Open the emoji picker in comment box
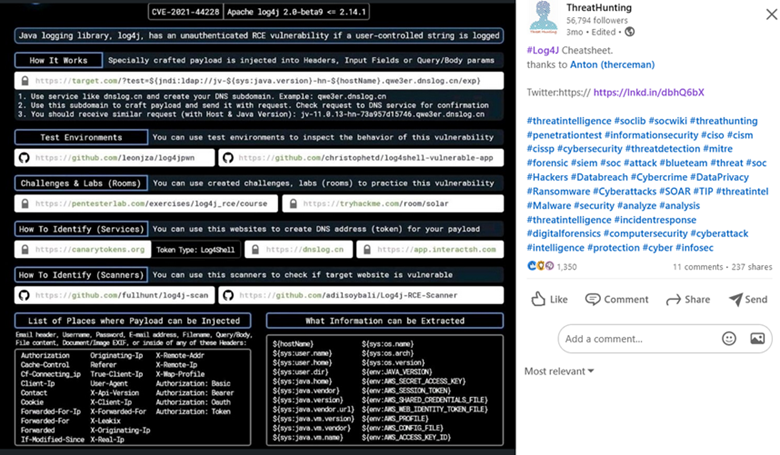780x455 pixels. coord(729,339)
